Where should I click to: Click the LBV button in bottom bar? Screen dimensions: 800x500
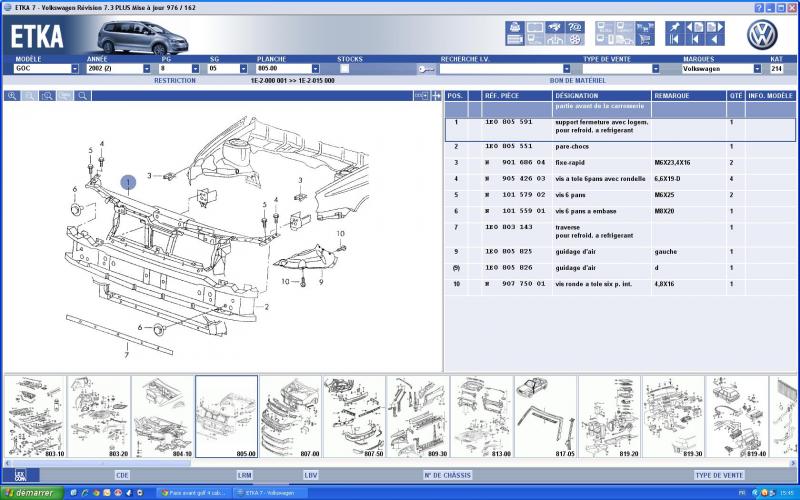[311, 475]
